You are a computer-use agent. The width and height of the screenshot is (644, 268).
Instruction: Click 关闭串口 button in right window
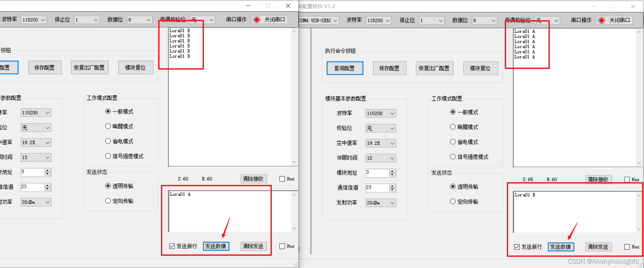(614, 20)
